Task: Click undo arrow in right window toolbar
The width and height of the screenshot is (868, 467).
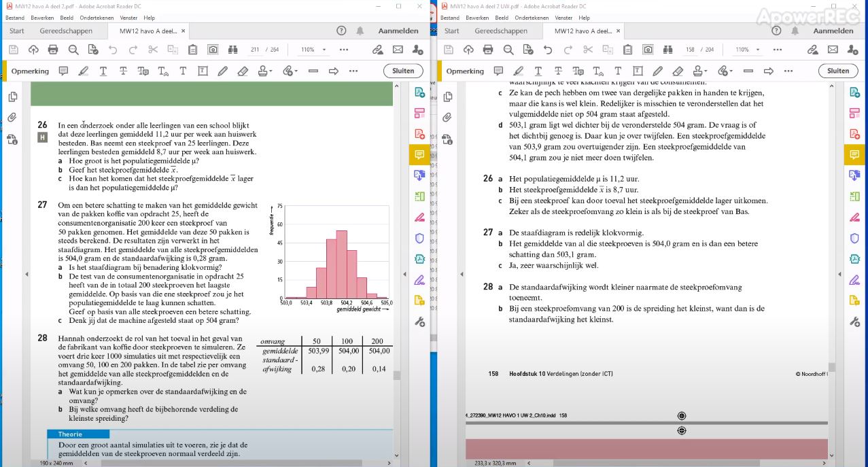Action: (547, 50)
